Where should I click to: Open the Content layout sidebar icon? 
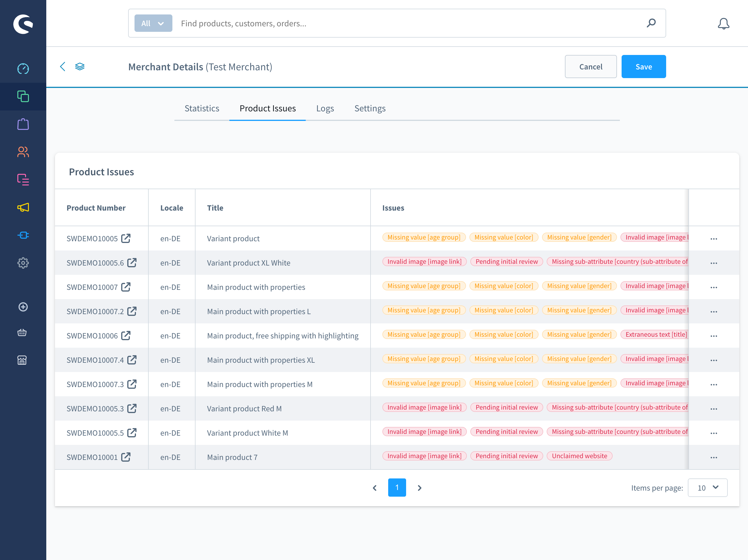(x=23, y=180)
